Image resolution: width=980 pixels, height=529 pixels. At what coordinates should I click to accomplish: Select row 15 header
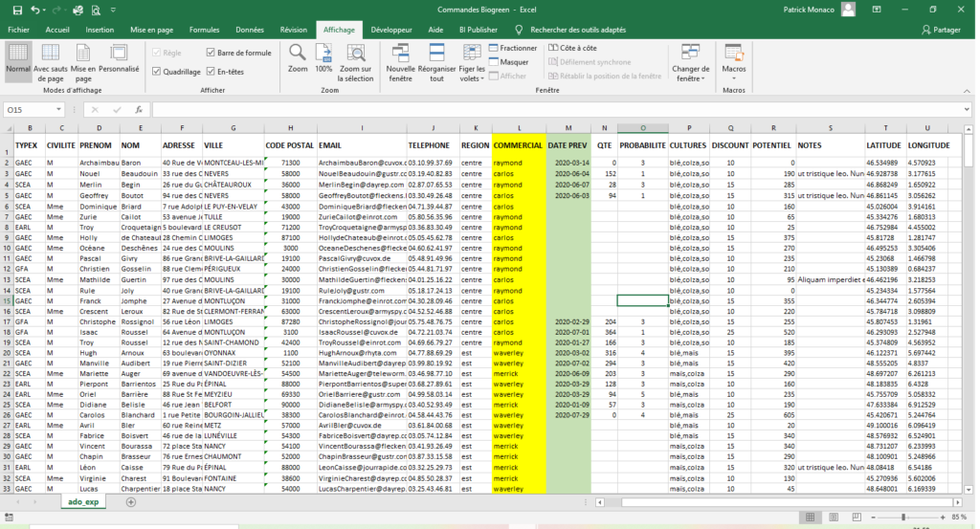[x=7, y=301]
